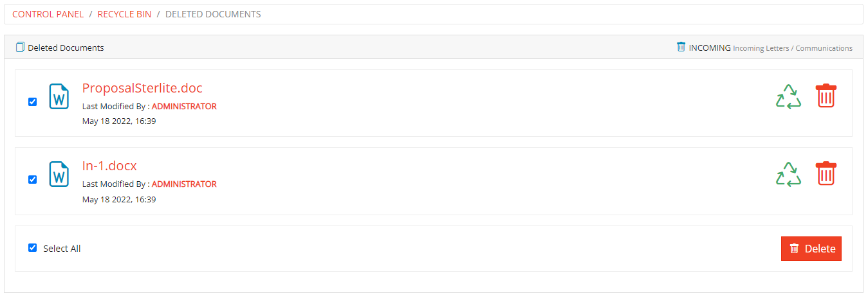Click ADMINISTRATOR under ProposalSterlite.doc
The width and height of the screenshot is (868, 300).
pyautogui.click(x=184, y=107)
